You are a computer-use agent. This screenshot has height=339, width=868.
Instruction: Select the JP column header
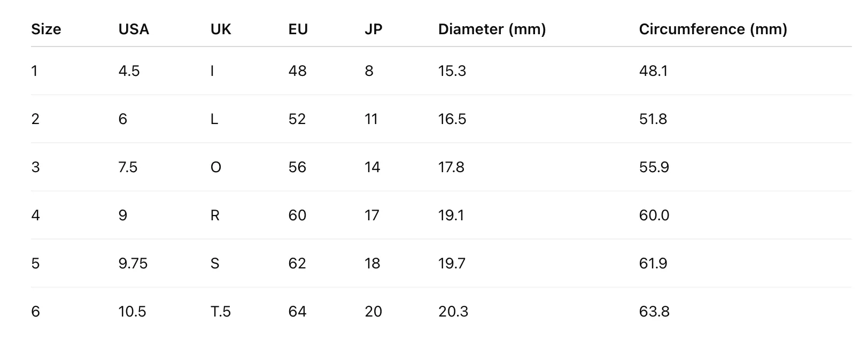click(x=374, y=29)
